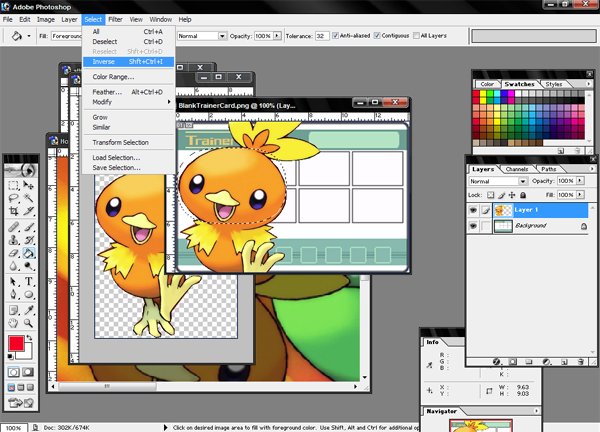This screenshot has height=432, width=600.
Task: Select the Move tool
Action: 28,186
